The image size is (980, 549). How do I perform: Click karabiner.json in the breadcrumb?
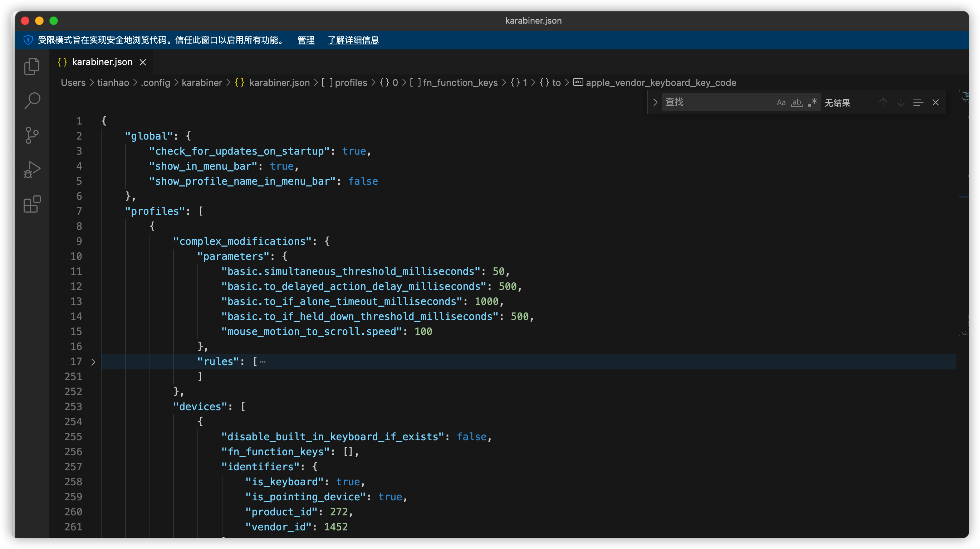(x=279, y=83)
